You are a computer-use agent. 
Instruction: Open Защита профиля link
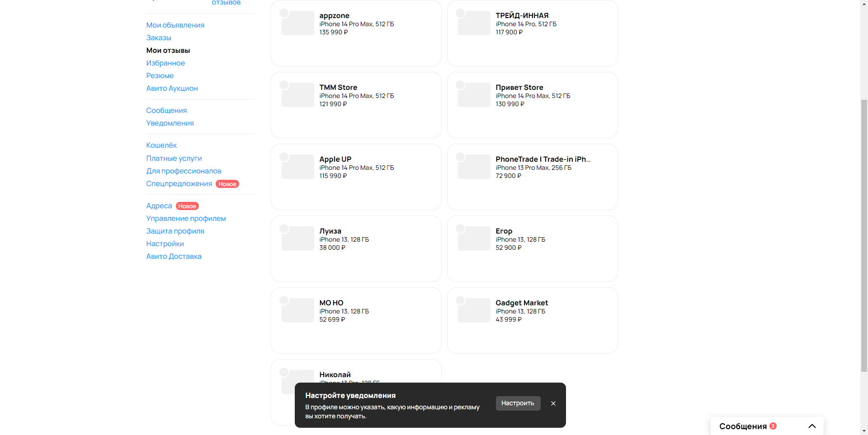tap(175, 231)
